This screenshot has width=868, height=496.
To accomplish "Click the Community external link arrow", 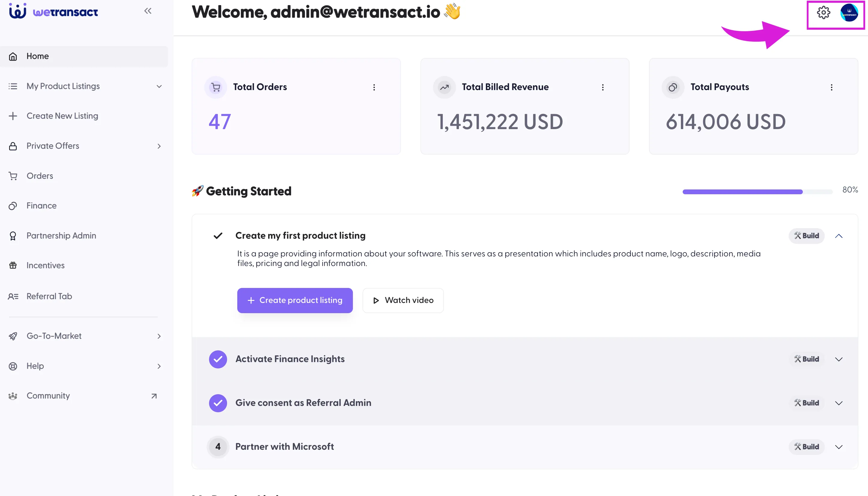I will coord(154,396).
